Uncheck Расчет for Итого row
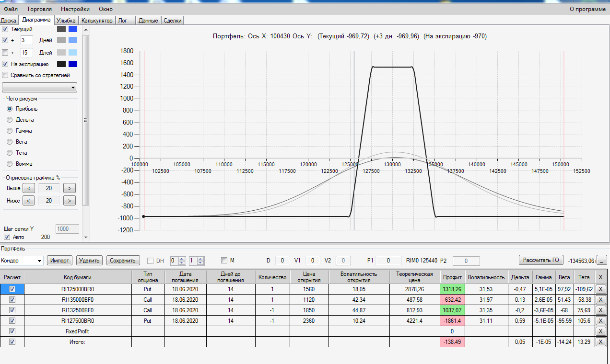The image size is (610, 364). tap(12, 342)
